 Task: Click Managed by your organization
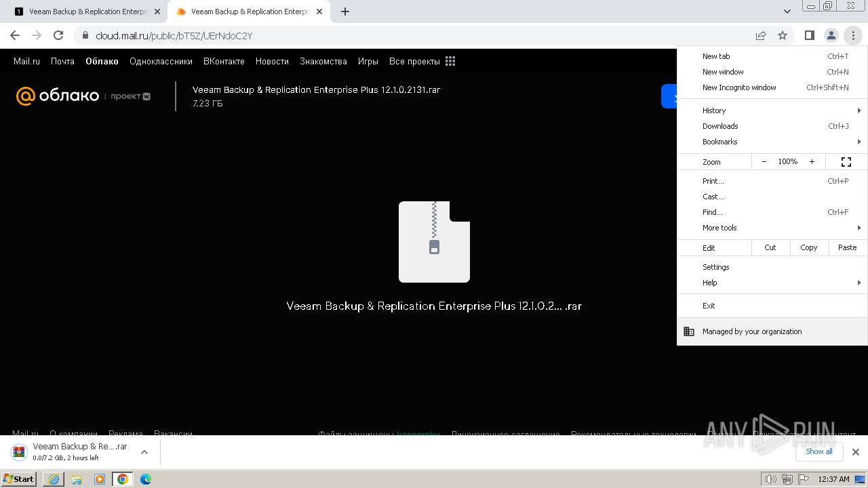tap(772, 331)
